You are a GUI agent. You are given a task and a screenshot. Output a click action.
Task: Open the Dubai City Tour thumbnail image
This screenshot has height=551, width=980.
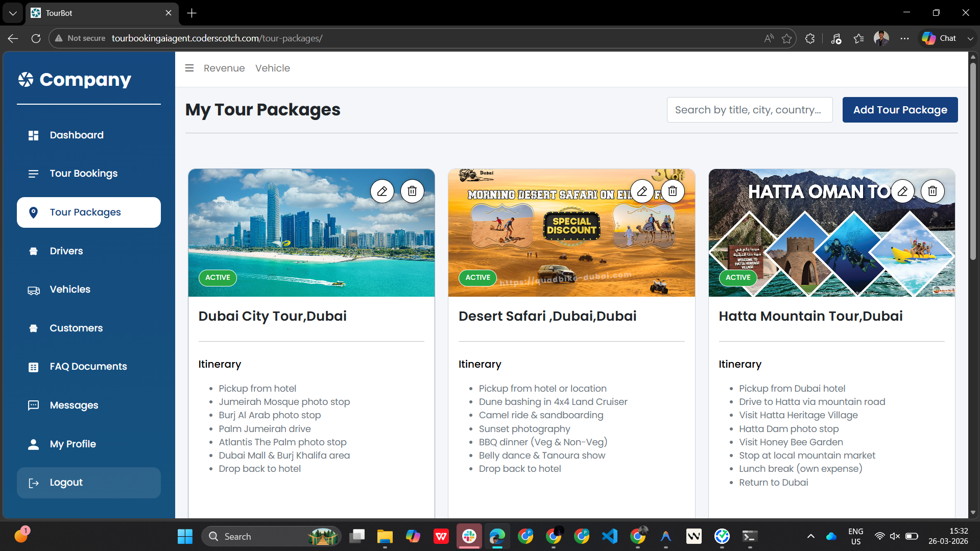coord(312,233)
